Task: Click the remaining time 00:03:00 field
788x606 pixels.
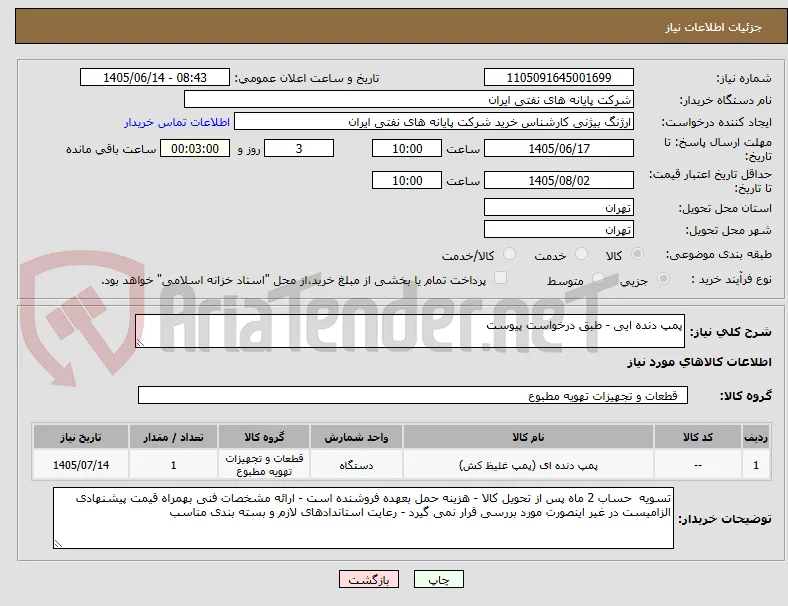Action: (x=195, y=149)
